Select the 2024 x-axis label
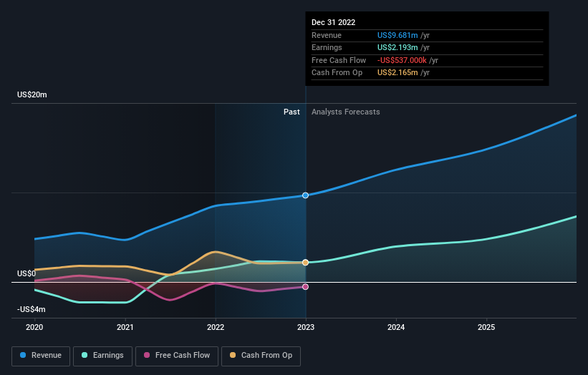Viewport: 588px width, 375px height. (396, 327)
